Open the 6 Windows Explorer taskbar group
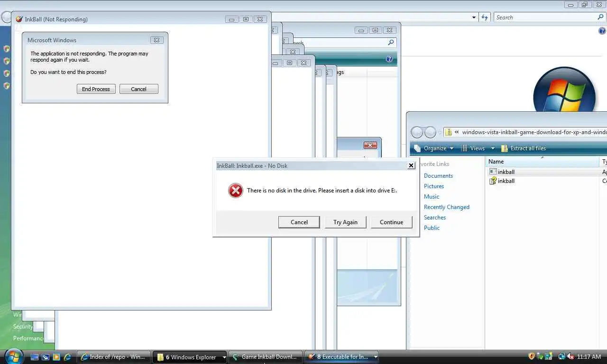 [190, 357]
